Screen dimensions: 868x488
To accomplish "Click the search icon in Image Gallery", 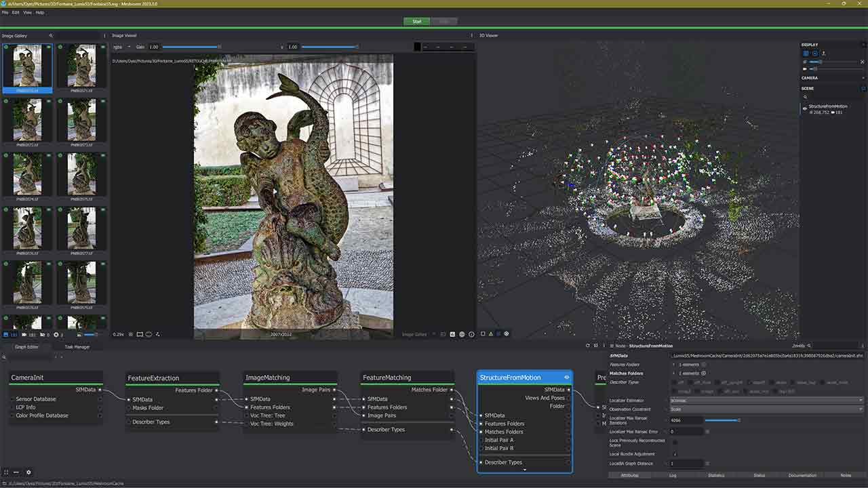I will point(51,36).
